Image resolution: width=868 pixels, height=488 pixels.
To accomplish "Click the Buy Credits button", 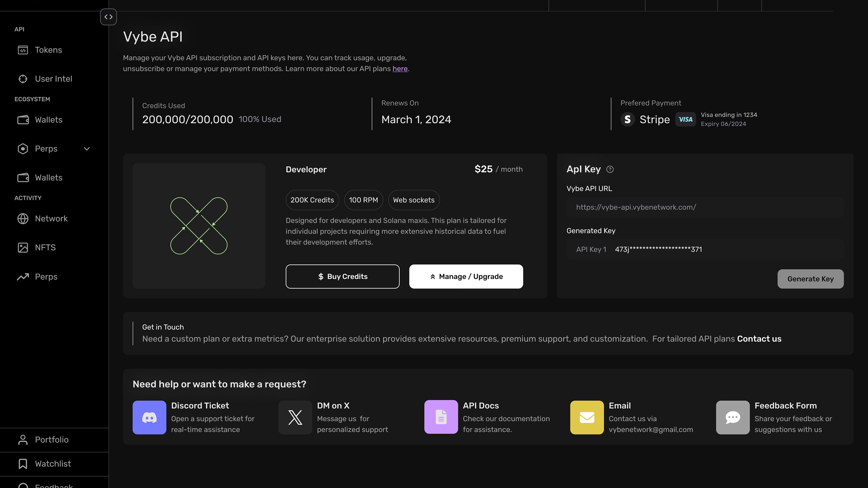I will 343,277.
